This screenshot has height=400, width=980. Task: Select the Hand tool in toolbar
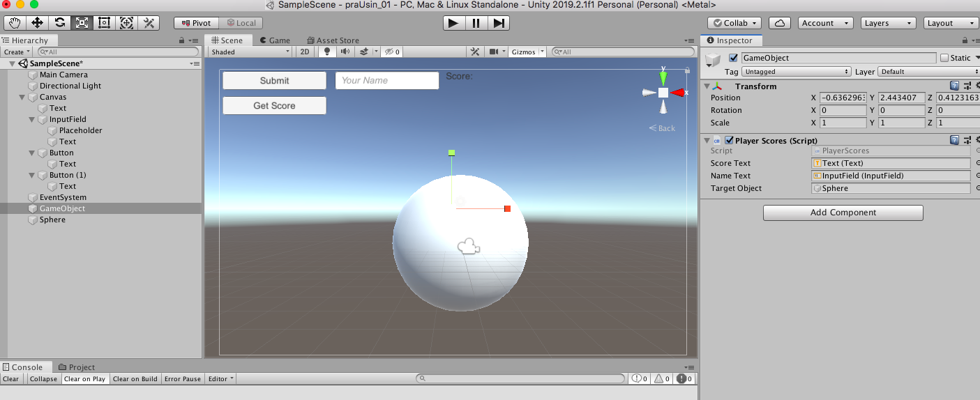click(15, 23)
